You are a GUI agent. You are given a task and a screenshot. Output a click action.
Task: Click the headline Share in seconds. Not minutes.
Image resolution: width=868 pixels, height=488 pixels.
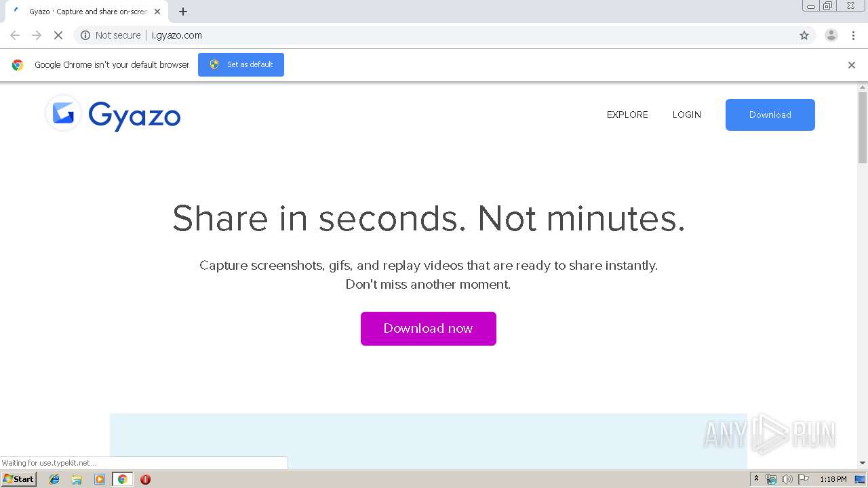429,218
